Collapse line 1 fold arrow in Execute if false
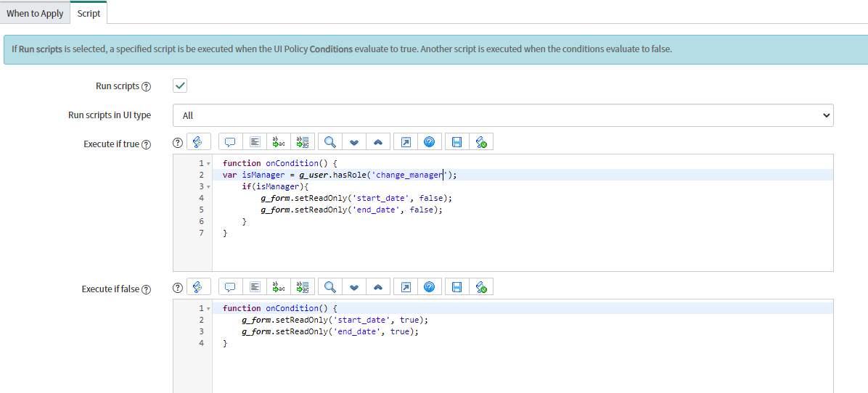This screenshot has height=393, width=868. pyautogui.click(x=208, y=308)
